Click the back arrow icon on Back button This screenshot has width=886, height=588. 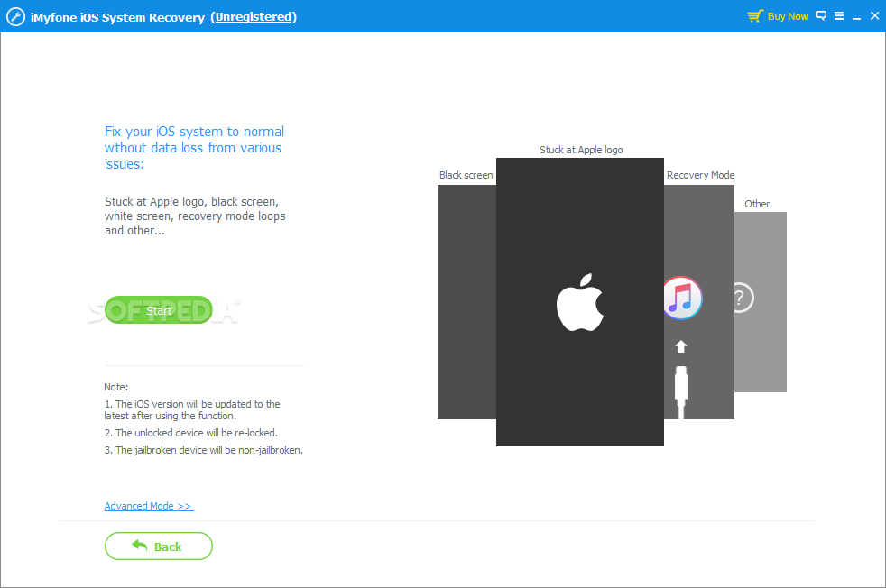point(139,545)
